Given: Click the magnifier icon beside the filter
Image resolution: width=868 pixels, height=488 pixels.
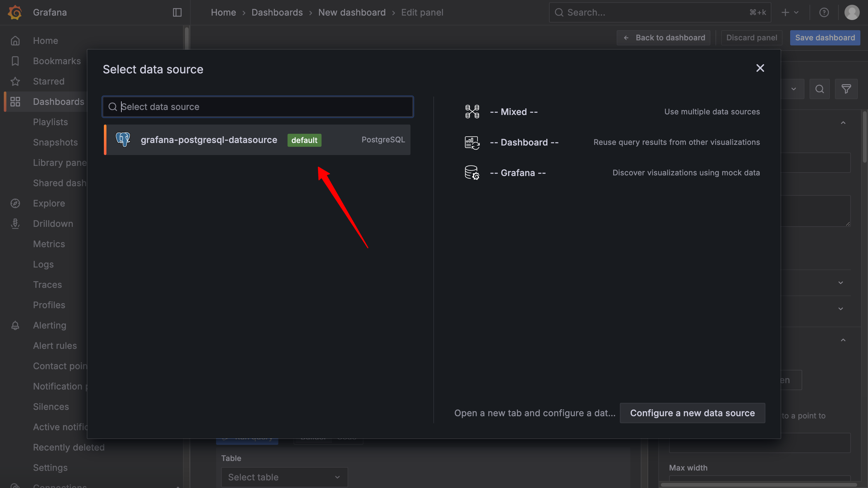Looking at the screenshot, I should click(x=819, y=89).
